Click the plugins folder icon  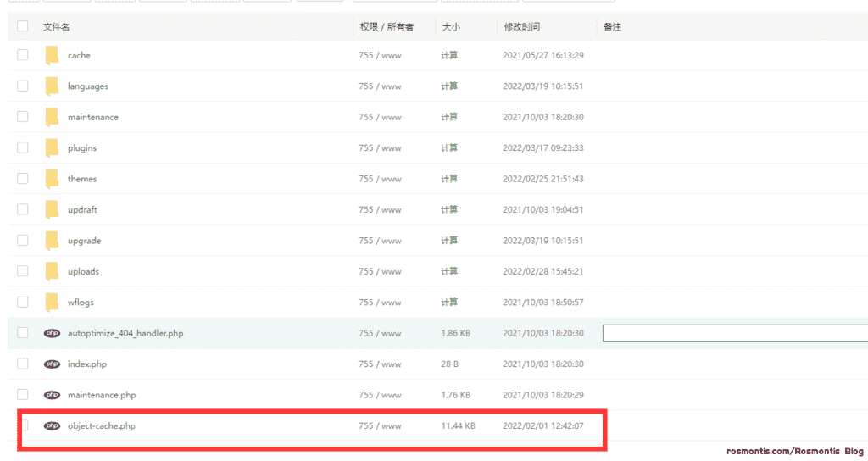point(52,147)
